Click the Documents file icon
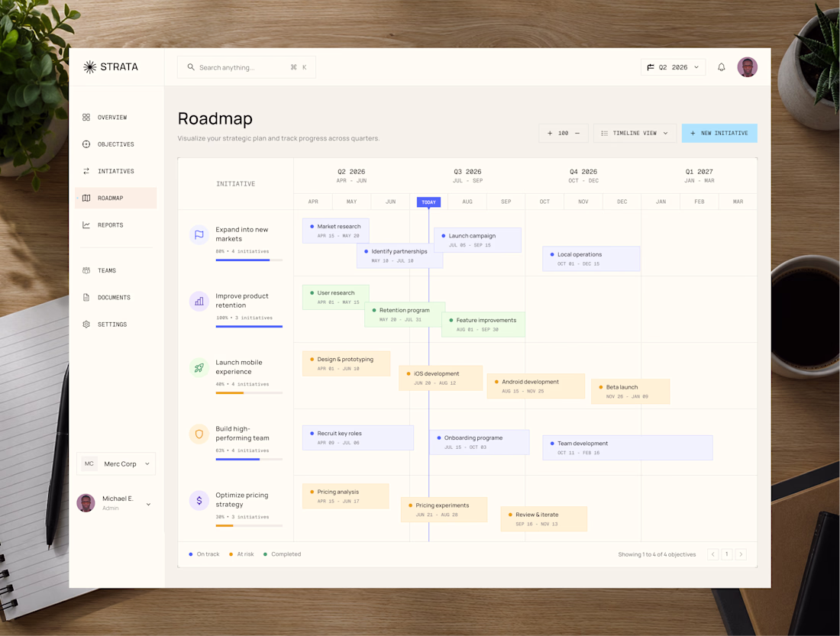This screenshot has height=636, width=840. [x=86, y=297]
